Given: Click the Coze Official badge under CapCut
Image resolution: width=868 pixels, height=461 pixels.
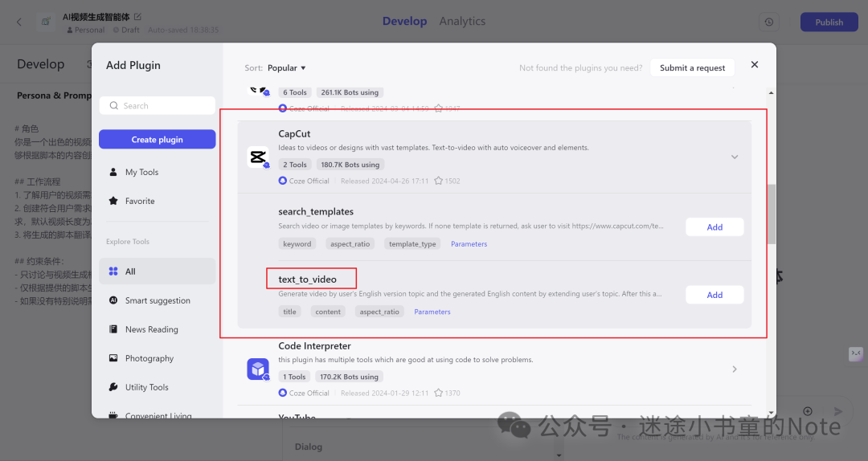Looking at the screenshot, I should (x=304, y=181).
